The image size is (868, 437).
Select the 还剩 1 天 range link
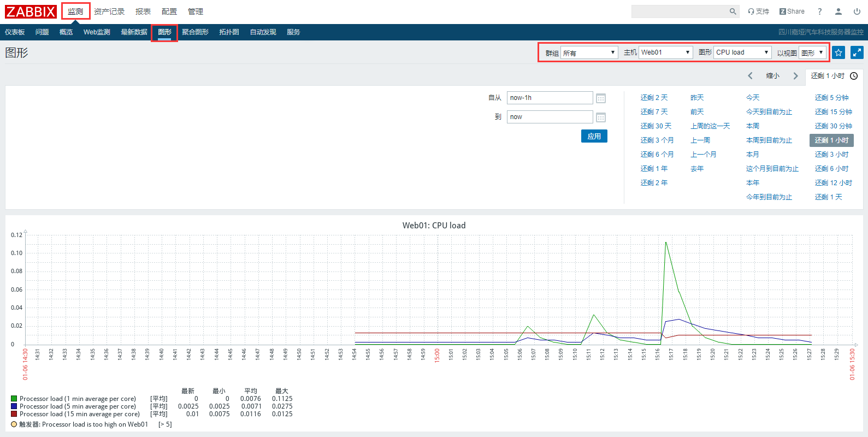click(x=829, y=197)
